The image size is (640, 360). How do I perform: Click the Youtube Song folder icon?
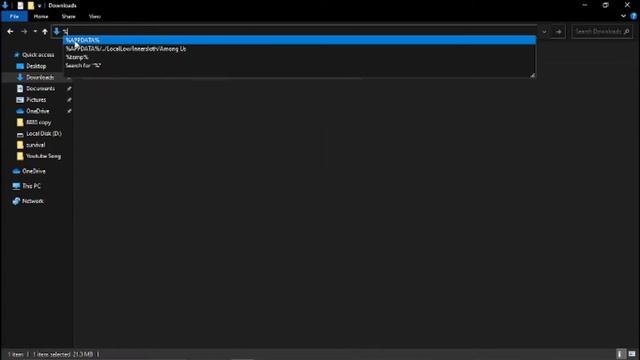coord(20,156)
